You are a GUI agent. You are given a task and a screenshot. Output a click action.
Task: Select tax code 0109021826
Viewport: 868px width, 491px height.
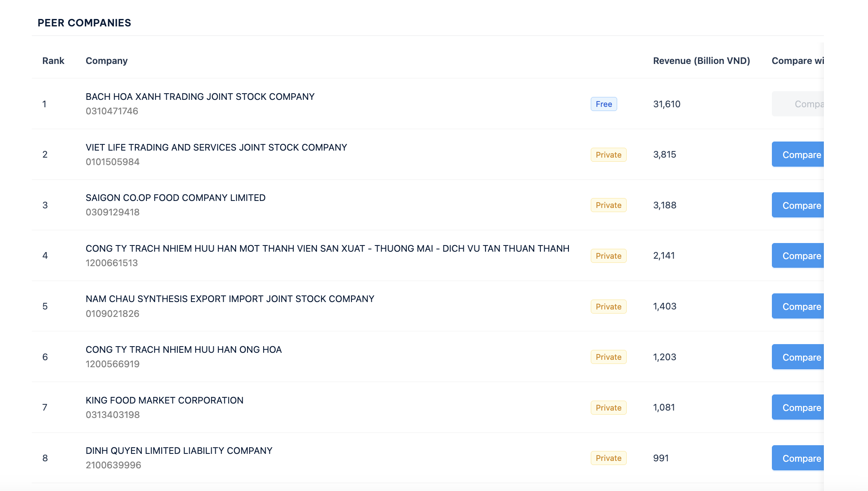tap(113, 314)
